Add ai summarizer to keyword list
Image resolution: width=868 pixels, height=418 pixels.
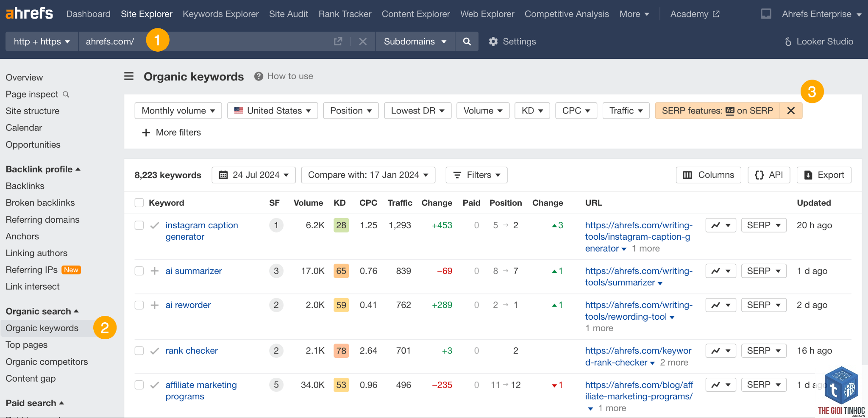[x=155, y=271]
